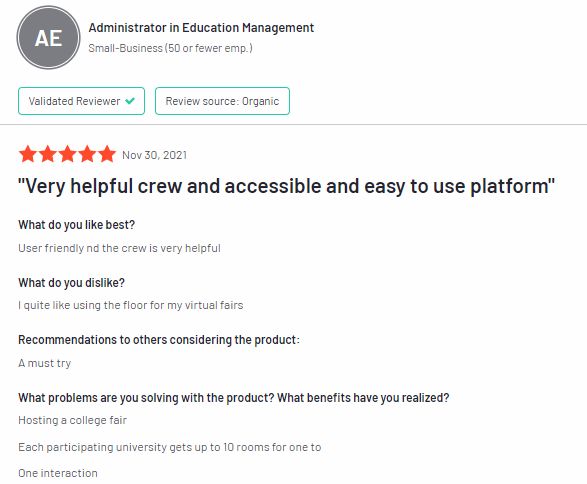Click the 'What do you dislike?' heading
The width and height of the screenshot is (587, 484).
pyautogui.click(x=71, y=283)
